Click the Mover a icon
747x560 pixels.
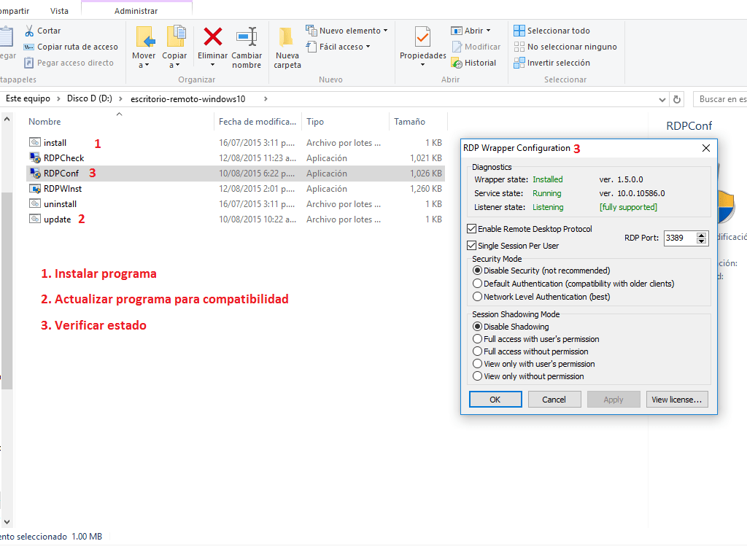[x=144, y=37]
